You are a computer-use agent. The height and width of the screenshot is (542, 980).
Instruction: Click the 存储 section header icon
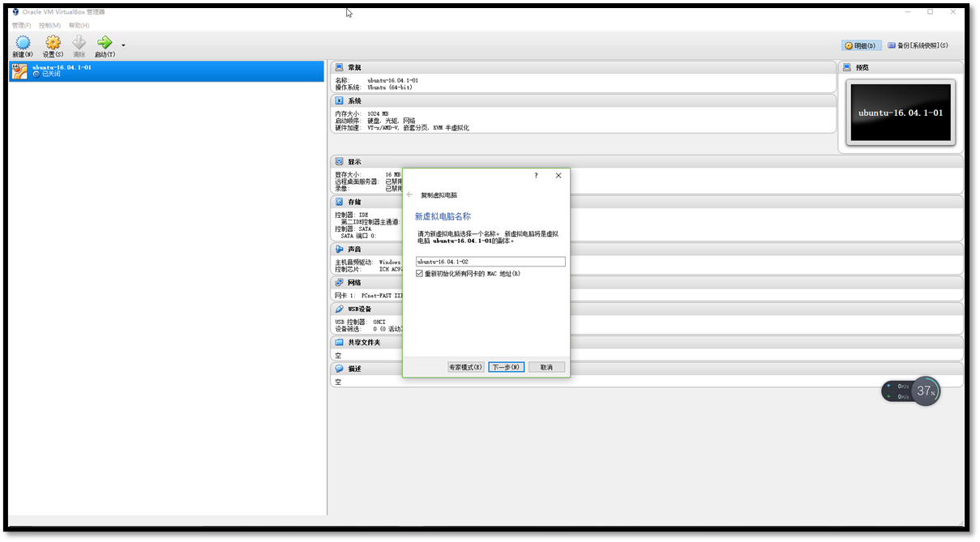click(339, 202)
